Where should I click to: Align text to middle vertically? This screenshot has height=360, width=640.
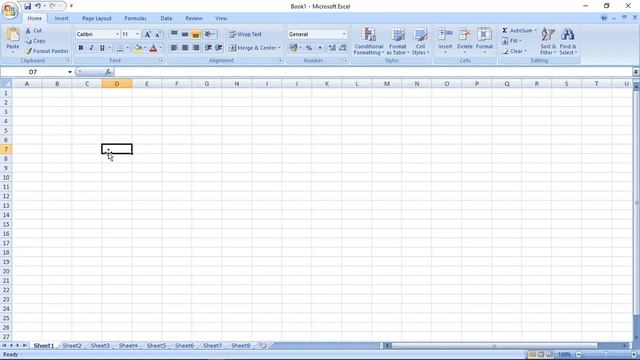click(185, 34)
